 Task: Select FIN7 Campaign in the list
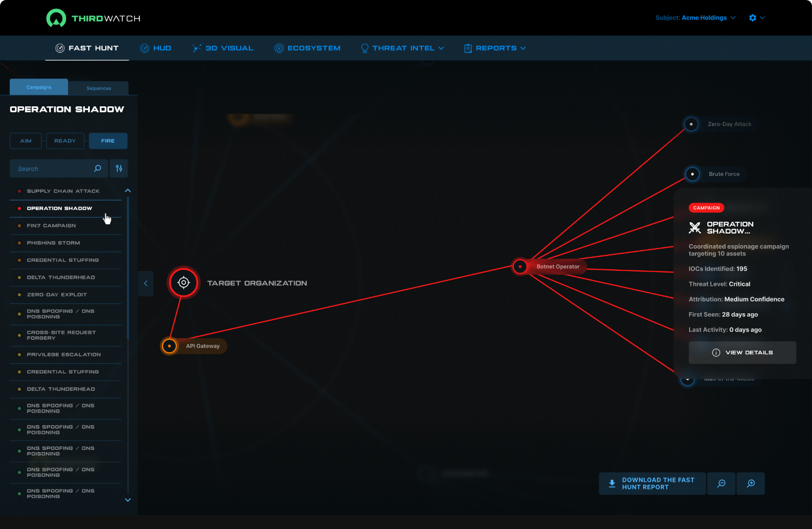pos(65,225)
